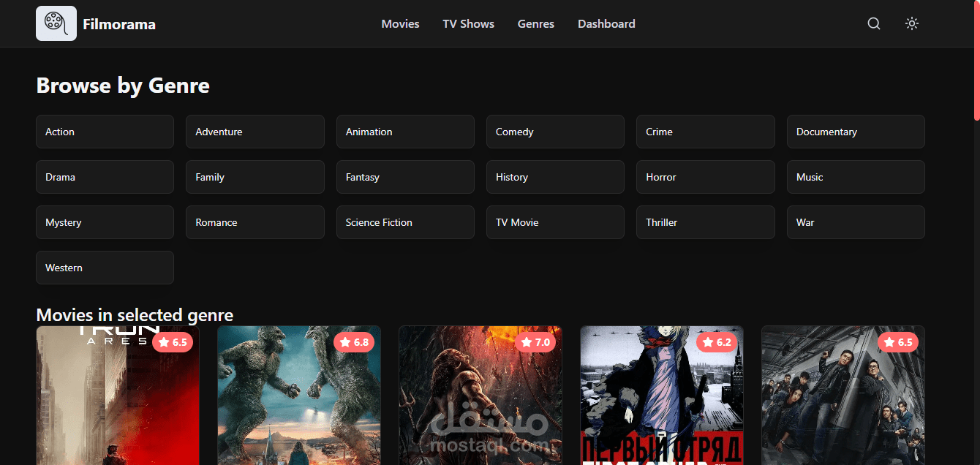Select the Drama genre

tap(105, 177)
